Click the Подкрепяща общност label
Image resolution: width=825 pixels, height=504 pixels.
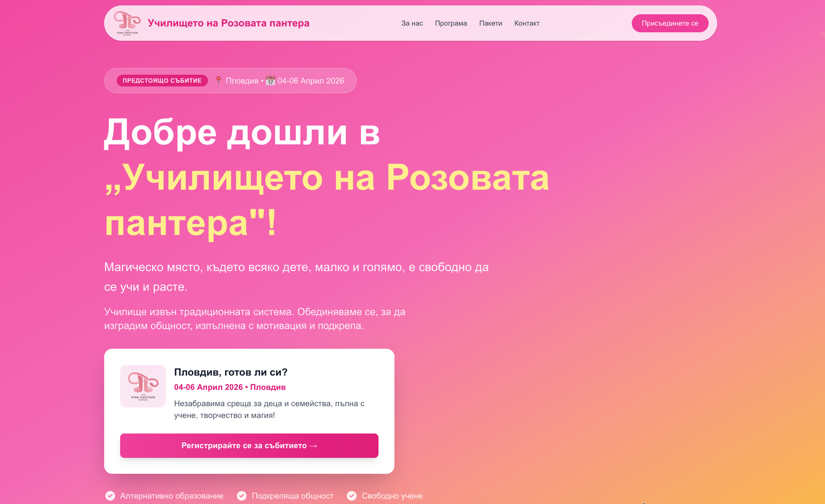292,496
